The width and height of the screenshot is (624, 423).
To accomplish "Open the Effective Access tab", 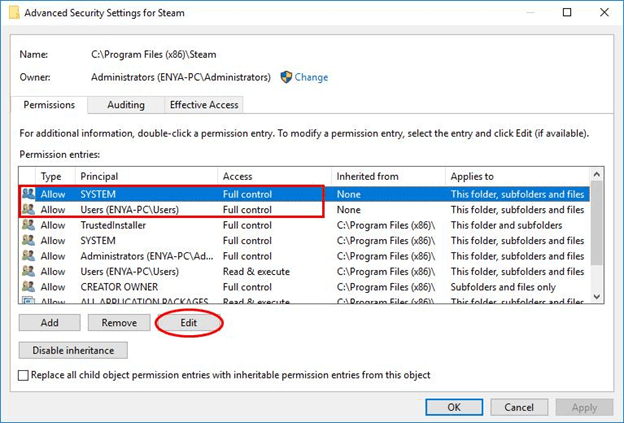I will coord(204,105).
